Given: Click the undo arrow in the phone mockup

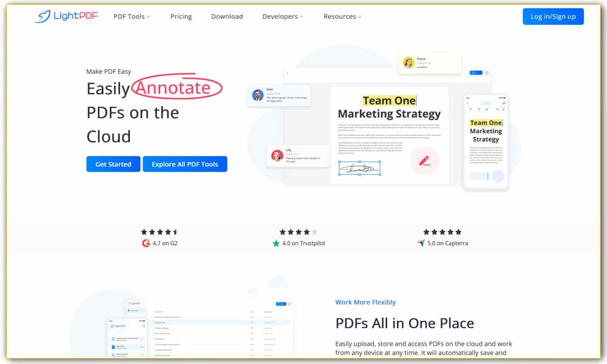Looking at the screenshot, I should 497,109.
